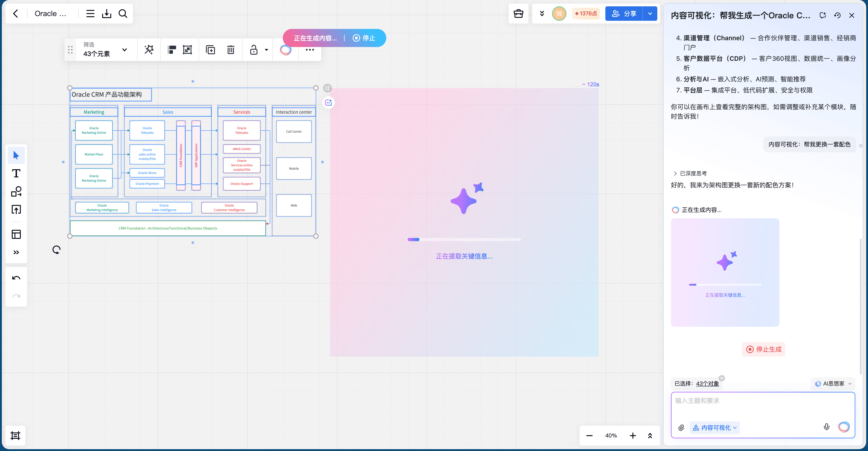Viewport: 868px width, 451px height.
Task: Go back with the left arrow
Action: [x=16, y=14]
